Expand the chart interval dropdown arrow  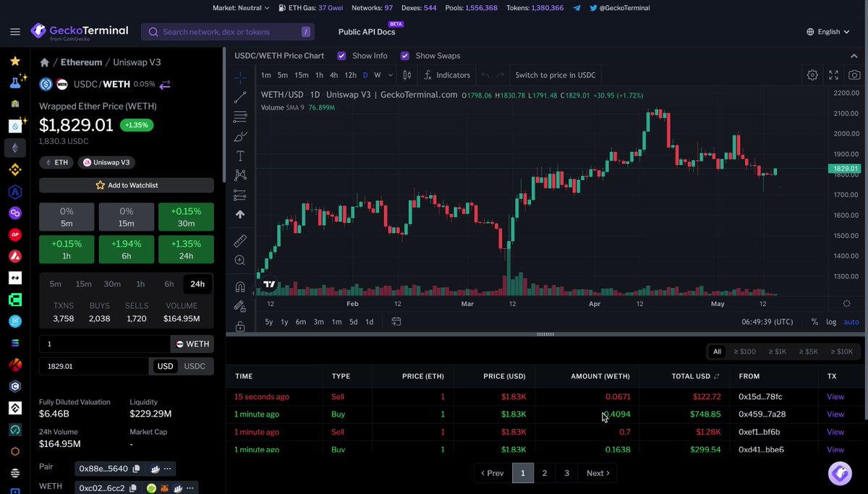coord(391,75)
